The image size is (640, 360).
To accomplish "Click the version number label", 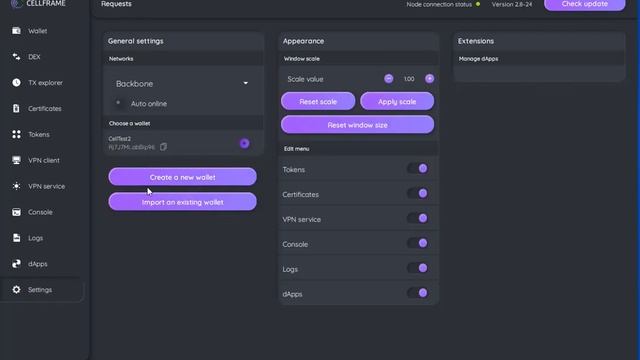I will [x=512, y=4].
